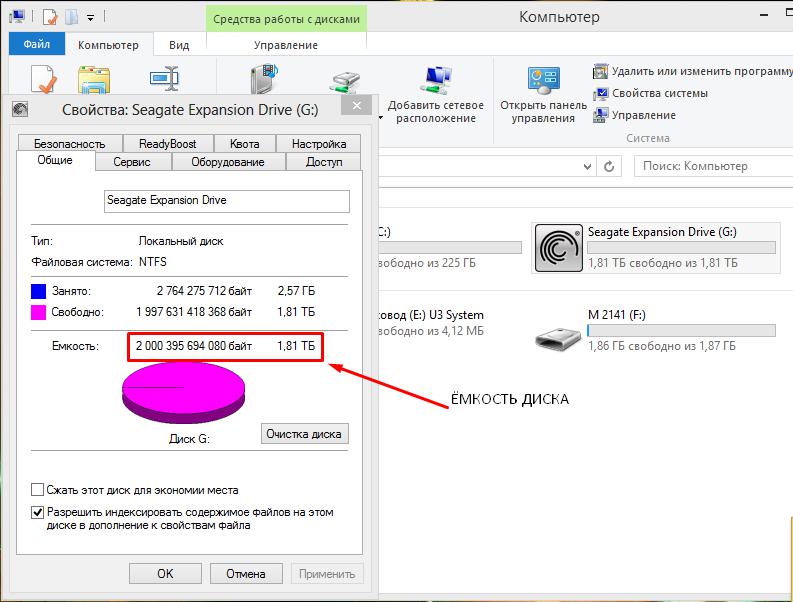Expand the address bar history dropdown
The height and width of the screenshot is (602, 793).
pos(587,166)
